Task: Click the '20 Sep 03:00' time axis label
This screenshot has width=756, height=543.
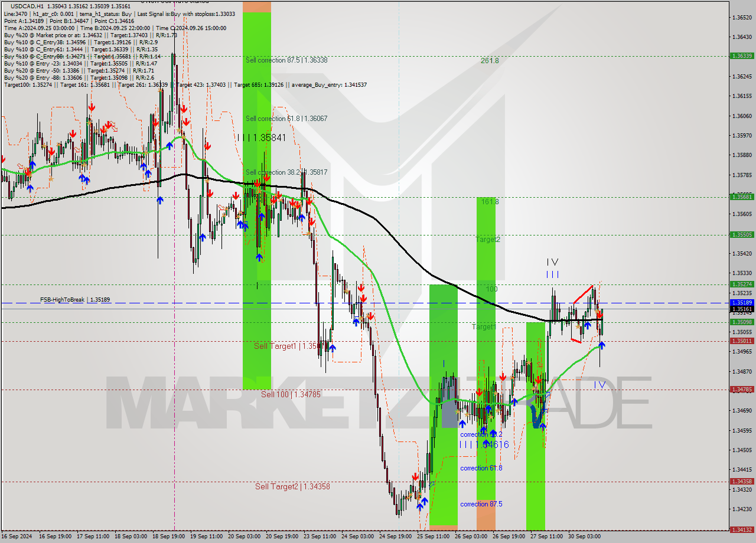Action: tap(243, 537)
